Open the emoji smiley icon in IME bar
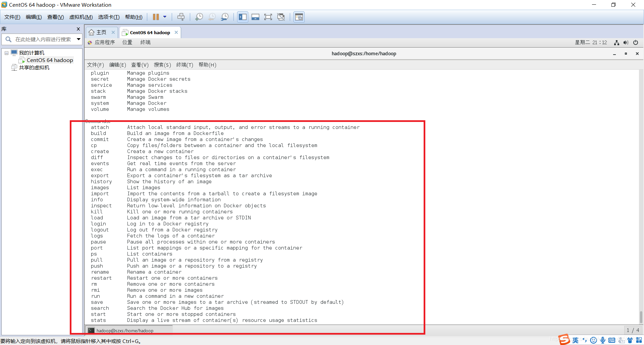Image resolution: width=644 pixels, height=345 pixels. [x=593, y=340]
